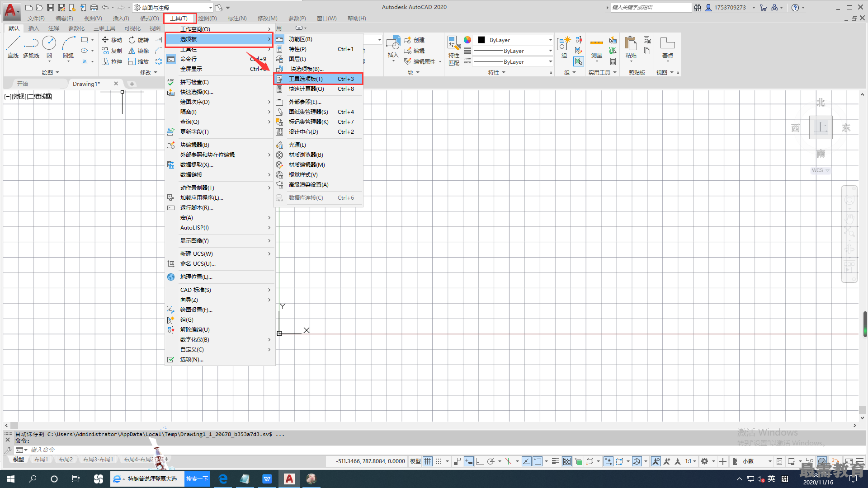Click the Plot/Print icon in quick access toolbar
This screenshot has height=488, width=868.
(x=94, y=7)
